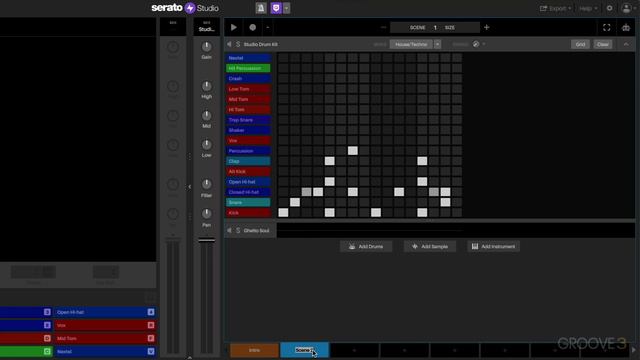Viewport: 640px width, 360px height.
Task: Toggle fullscreen view icon
Action: click(607, 27)
